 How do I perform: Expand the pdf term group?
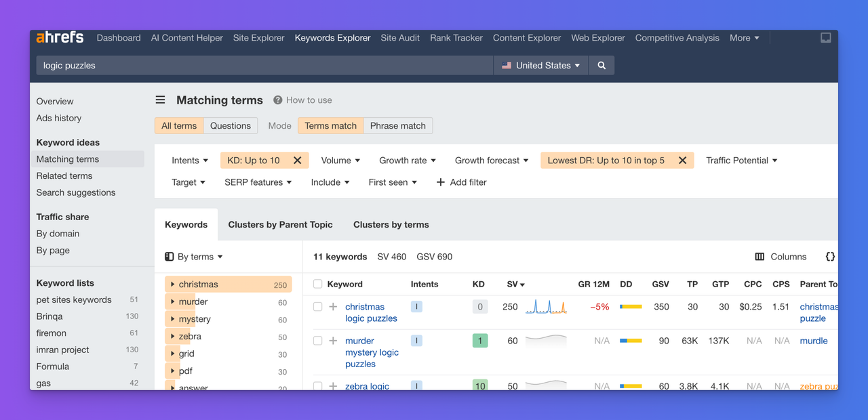point(173,371)
